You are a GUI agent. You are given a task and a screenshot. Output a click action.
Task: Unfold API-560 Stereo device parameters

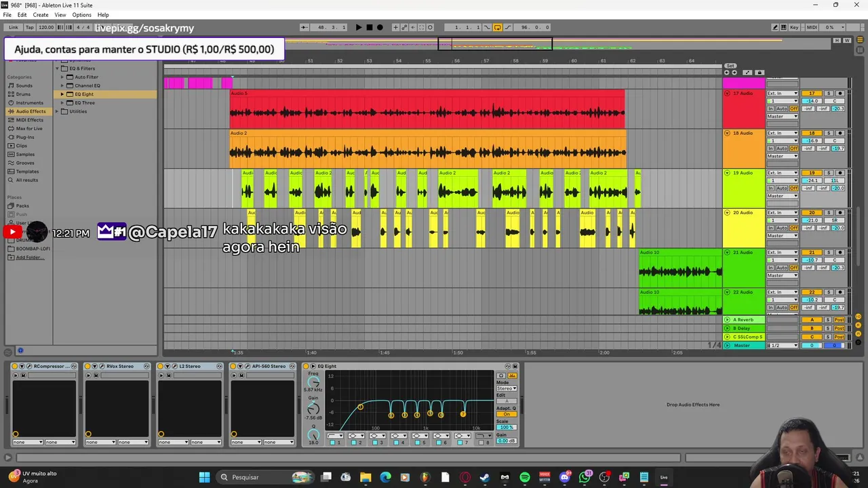(x=239, y=367)
